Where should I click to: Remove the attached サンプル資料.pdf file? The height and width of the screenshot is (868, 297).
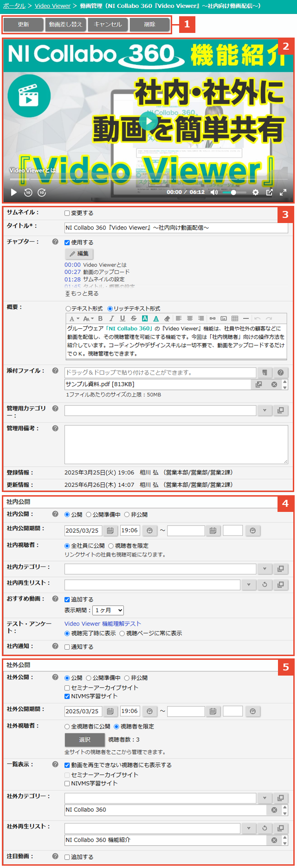[x=274, y=384]
